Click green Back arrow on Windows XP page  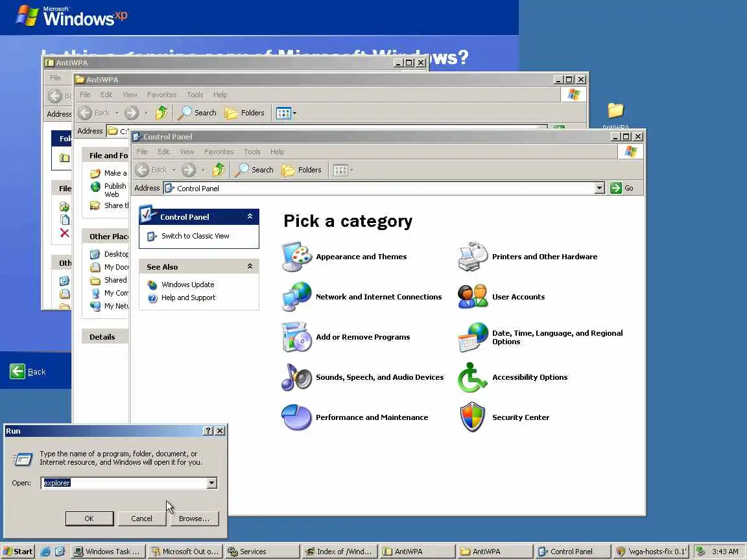(17, 371)
